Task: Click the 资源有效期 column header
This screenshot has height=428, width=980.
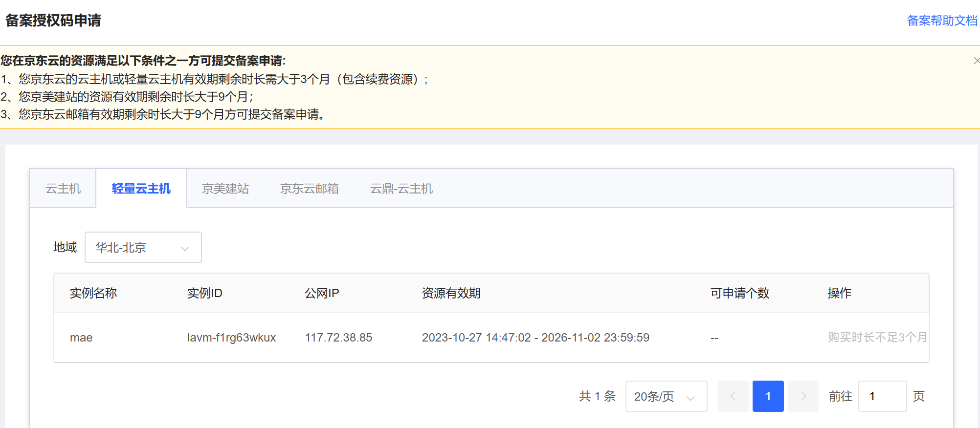Action: [451, 293]
